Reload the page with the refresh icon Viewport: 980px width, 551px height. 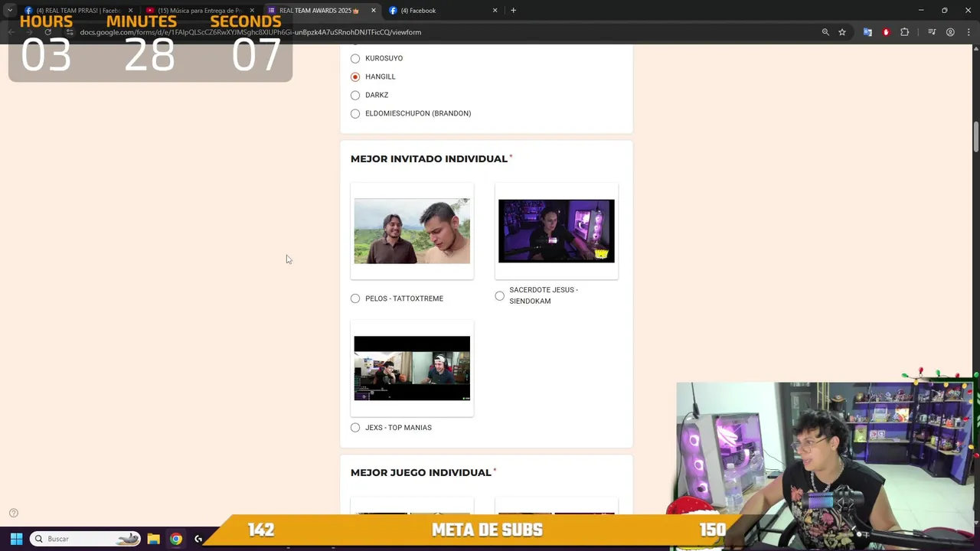coord(47,32)
